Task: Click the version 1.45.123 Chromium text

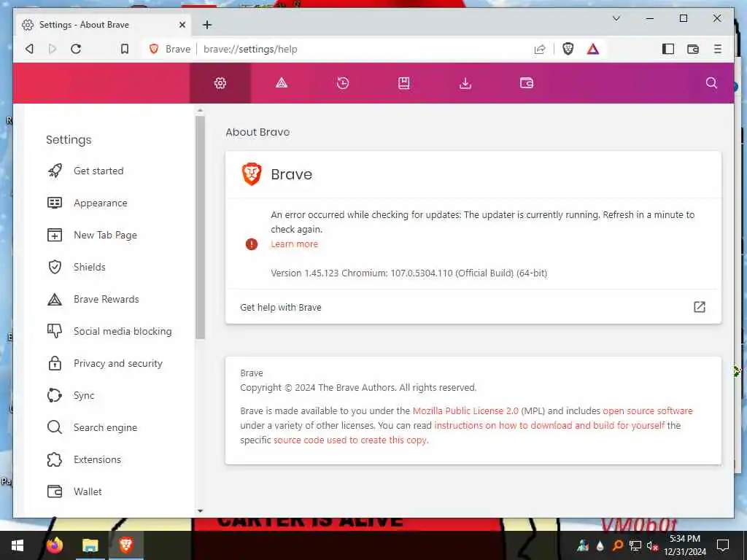Action: pos(409,273)
